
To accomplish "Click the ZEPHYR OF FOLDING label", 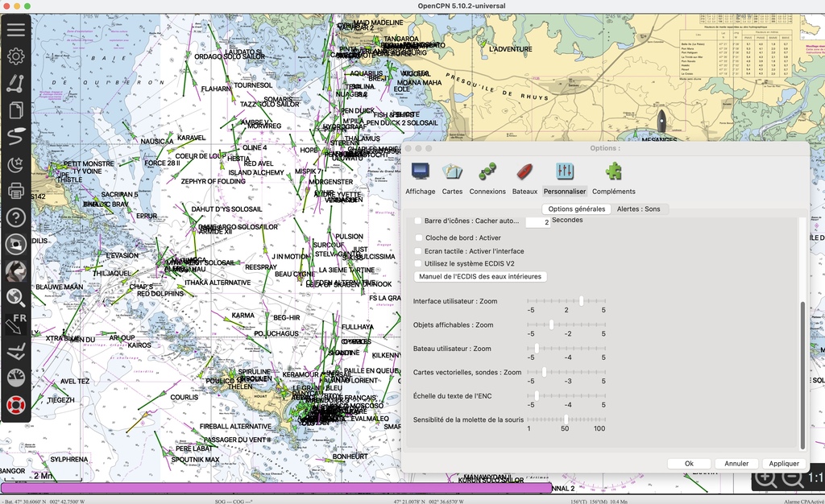I will coord(213,181).
